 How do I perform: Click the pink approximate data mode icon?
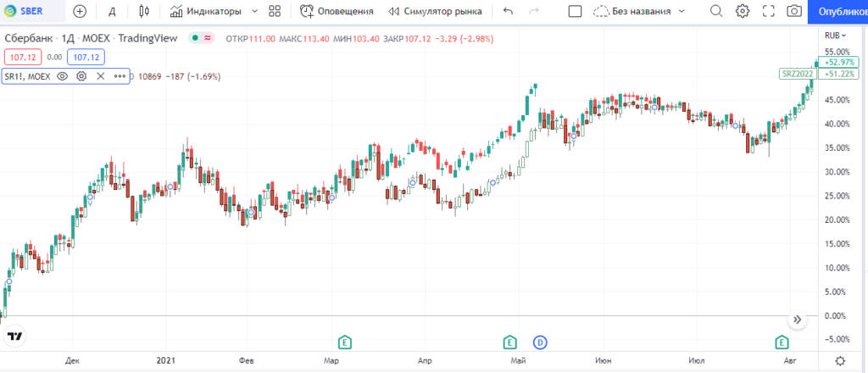tap(208, 38)
